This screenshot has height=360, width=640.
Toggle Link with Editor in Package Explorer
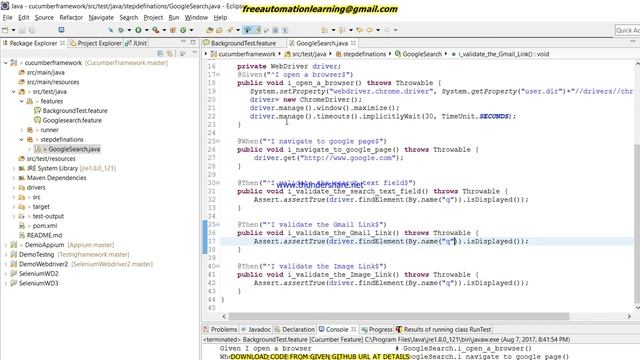(x=170, y=53)
